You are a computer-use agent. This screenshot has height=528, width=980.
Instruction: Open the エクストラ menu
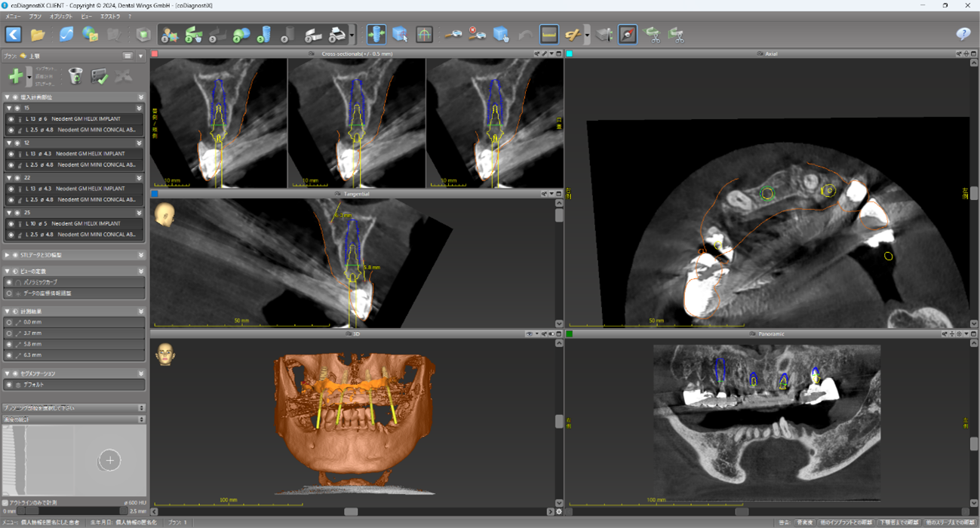click(110, 16)
